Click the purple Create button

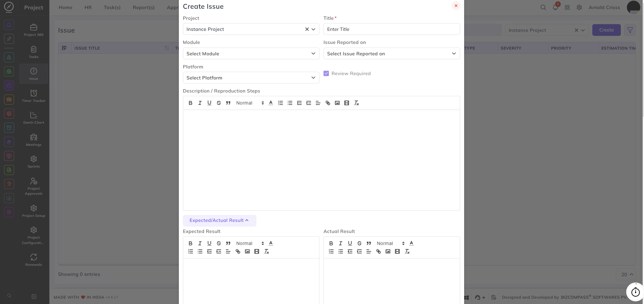pyautogui.click(x=606, y=30)
